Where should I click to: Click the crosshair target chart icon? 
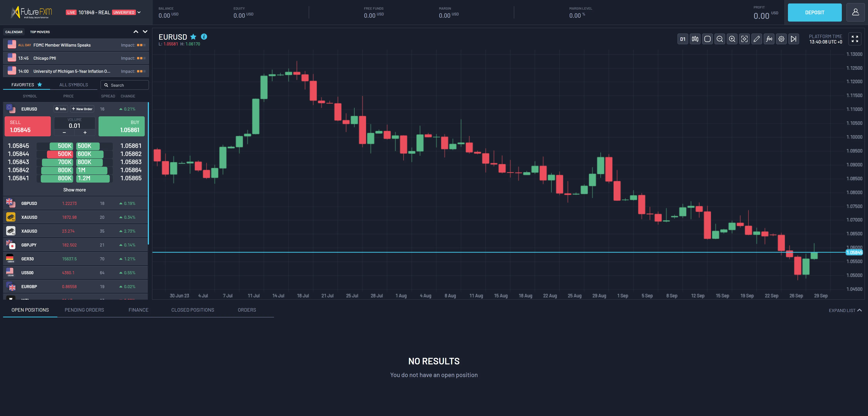[x=744, y=39]
